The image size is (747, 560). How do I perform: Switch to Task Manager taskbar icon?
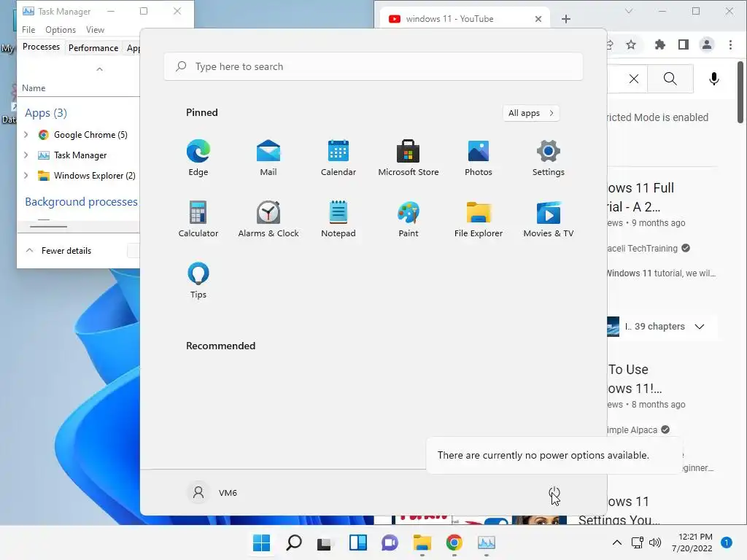(487, 542)
